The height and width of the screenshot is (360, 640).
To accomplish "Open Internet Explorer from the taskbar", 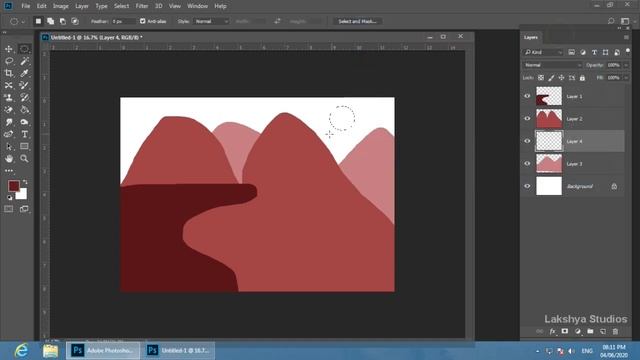I will pyautogui.click(x=21, y=350).
